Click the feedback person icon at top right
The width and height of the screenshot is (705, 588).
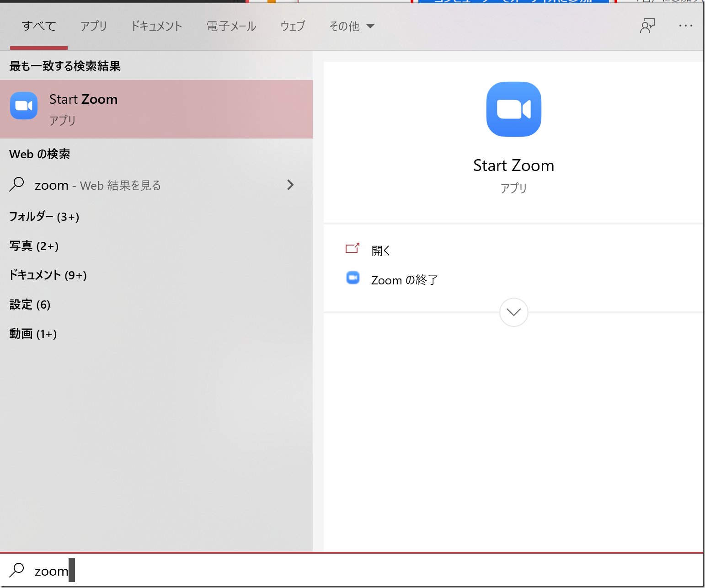click(x=647, y=26)
